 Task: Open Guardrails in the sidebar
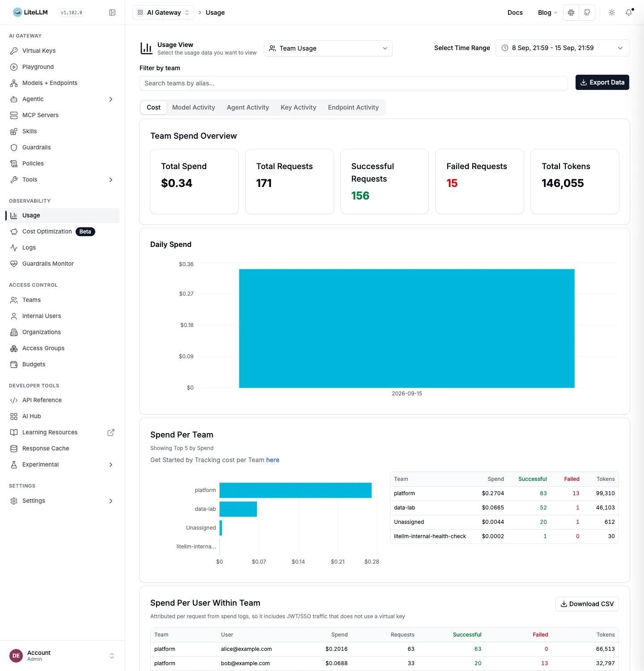tap(62, 147)
